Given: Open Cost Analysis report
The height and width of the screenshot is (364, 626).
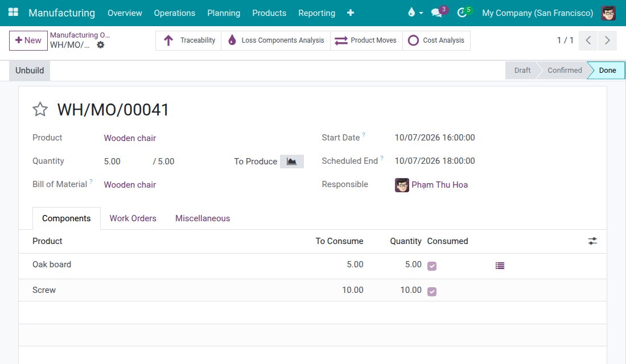Looking at the screenshot, I should point(436,40).
